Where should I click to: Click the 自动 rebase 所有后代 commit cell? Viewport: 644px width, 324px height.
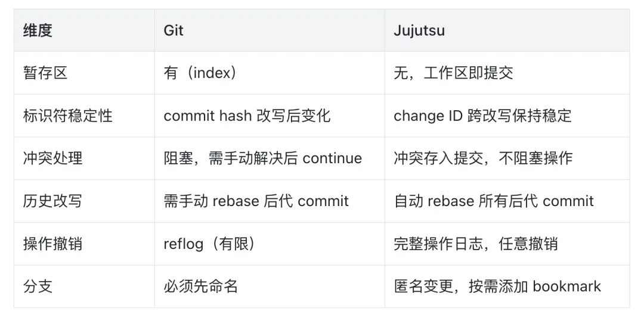pyautogui.click(x=494, y=201)
